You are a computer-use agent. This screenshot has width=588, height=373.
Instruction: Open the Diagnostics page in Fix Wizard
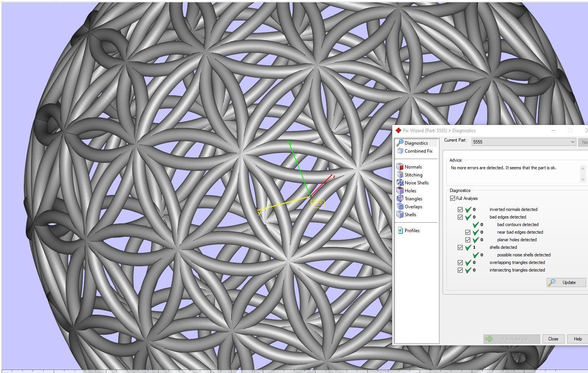[x=416, y=143]
